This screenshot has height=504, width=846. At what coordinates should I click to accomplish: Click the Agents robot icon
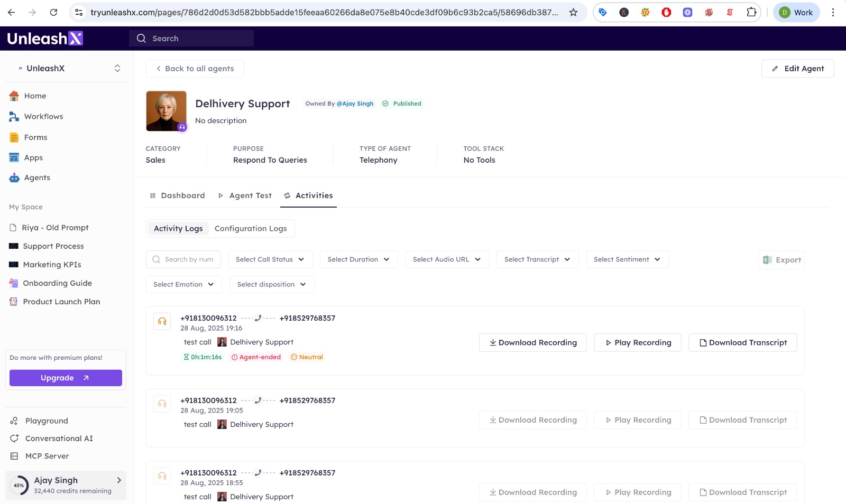click(x=14, y=178)
